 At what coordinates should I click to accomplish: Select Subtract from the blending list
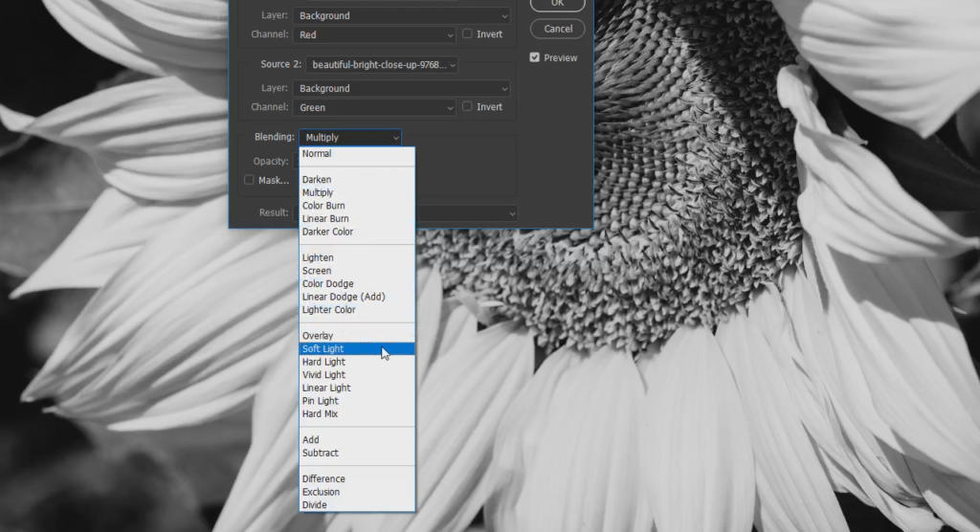pos(320,454)
